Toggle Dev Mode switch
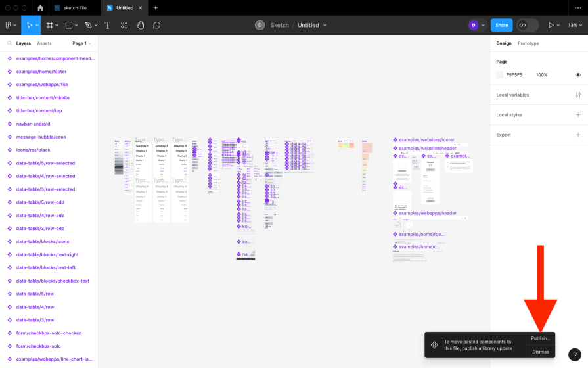The width and height of the screenshot is (588, 368). click(x=527, y=25)
